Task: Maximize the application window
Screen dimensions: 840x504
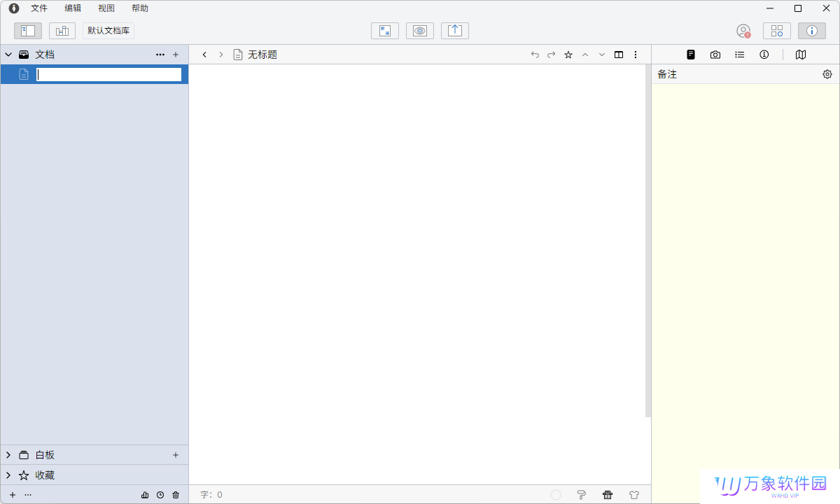Action: (798, 8)
